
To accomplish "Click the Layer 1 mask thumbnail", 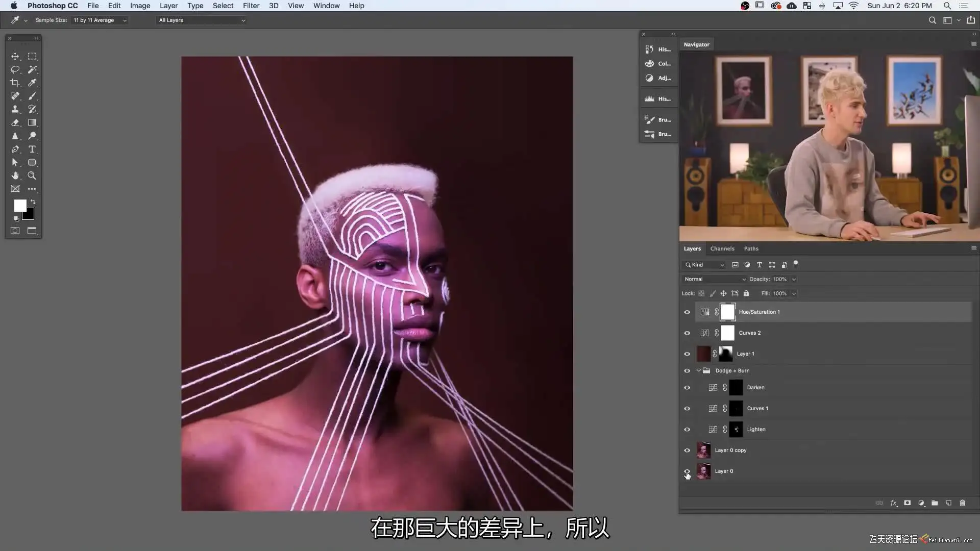I will pos(725,354).
